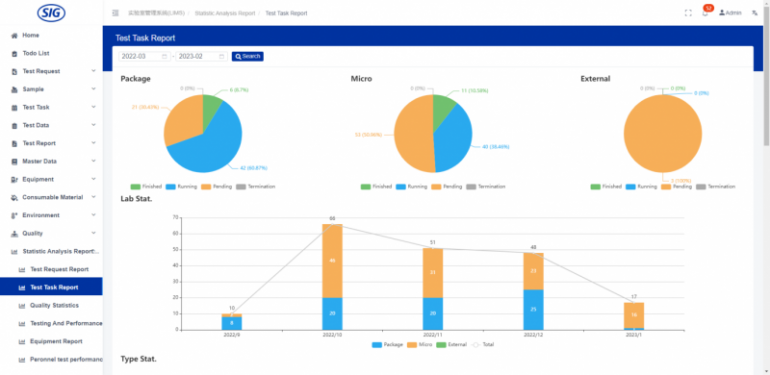Toggle Finished legend in Package pie chart
The height and width of the screenshot is (375, 770).
[x=142, y=187]
